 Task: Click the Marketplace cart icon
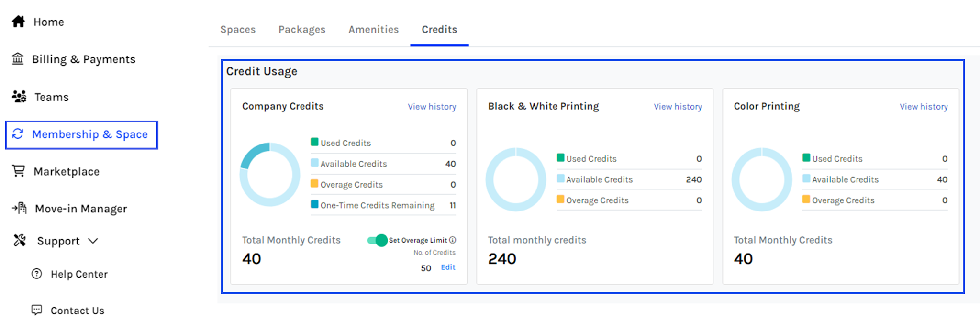[19, 171]
